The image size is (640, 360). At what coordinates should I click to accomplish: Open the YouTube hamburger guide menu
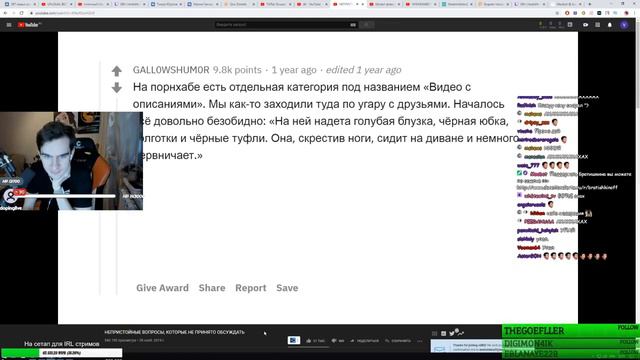9,25
